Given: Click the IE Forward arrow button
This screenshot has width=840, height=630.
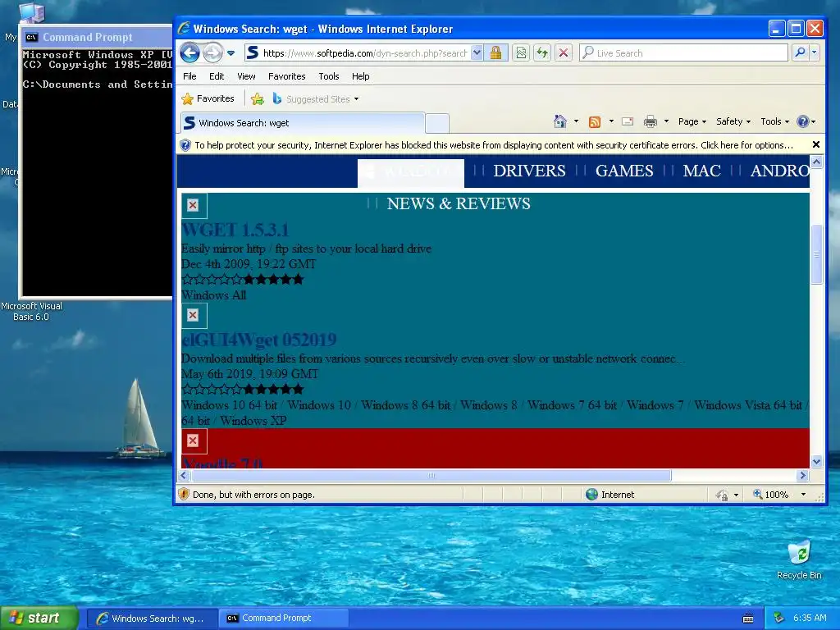Looking at the screenshot, I should (212, 52).
